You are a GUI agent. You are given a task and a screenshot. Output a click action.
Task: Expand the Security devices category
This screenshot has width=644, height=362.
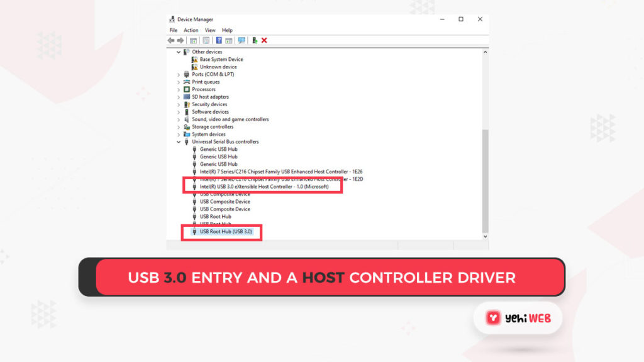179,104
